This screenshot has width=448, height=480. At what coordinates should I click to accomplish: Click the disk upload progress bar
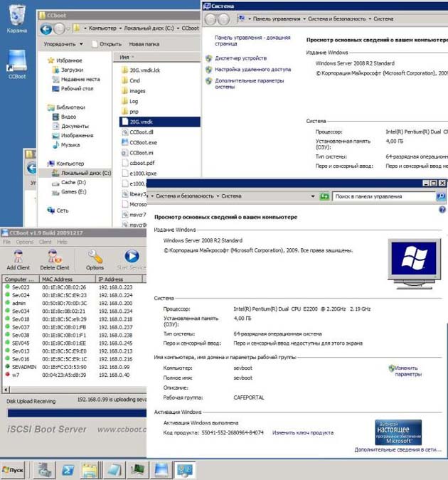coord(77,413)
